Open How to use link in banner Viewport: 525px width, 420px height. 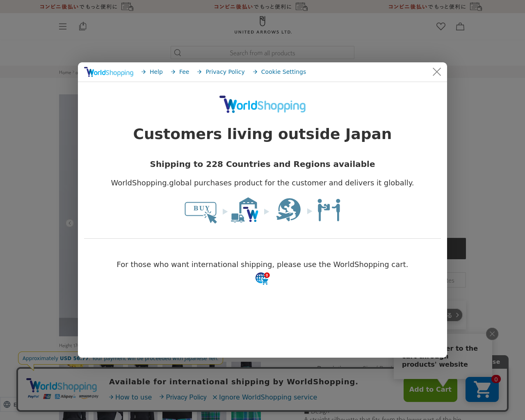[130, 397]
